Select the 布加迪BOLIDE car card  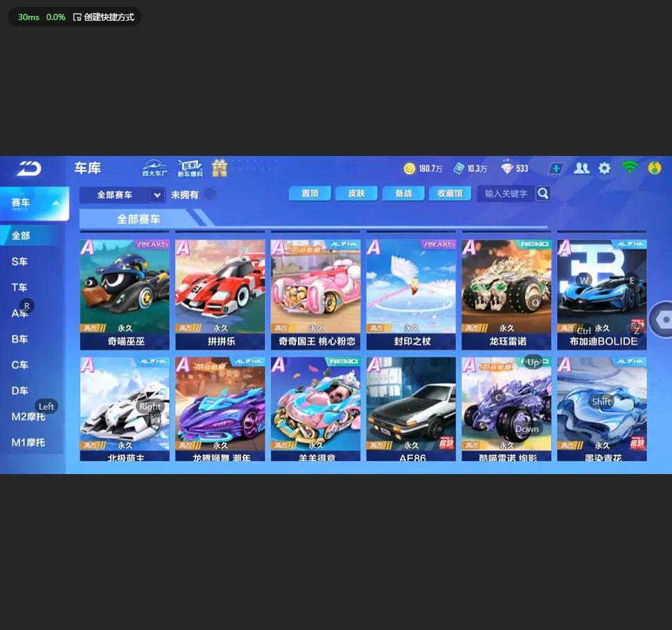click(602, 295)
